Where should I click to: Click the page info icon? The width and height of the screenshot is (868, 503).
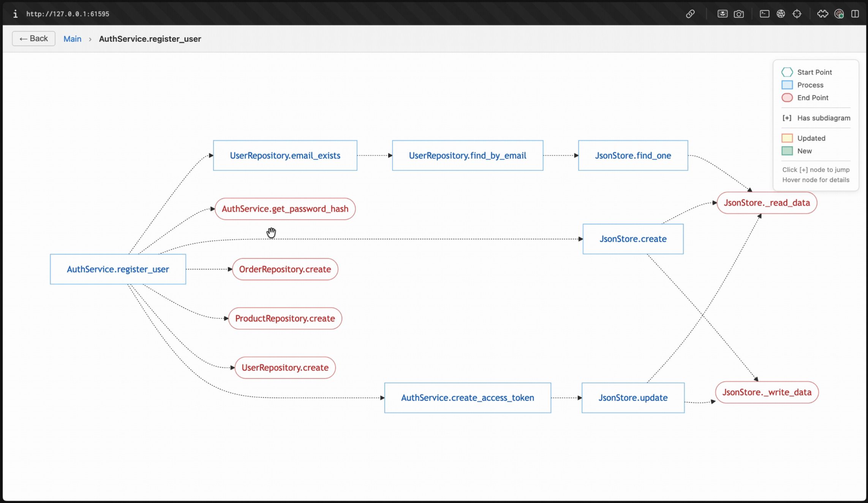click(15, 14)
